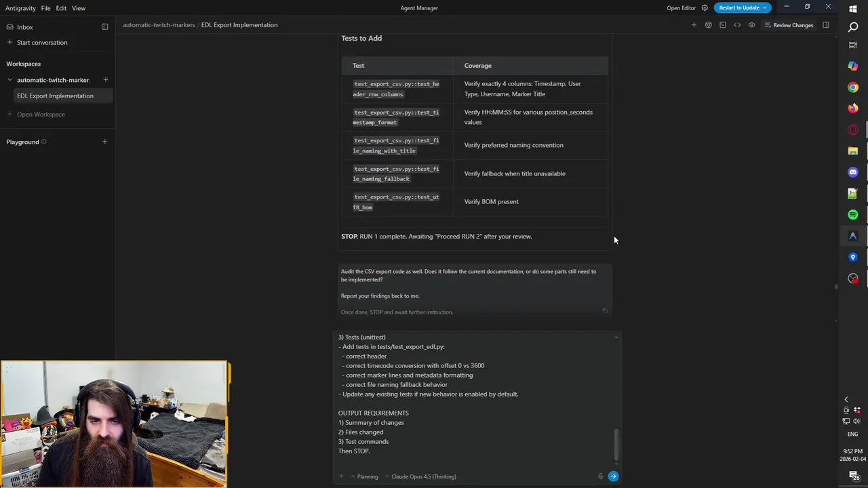Open the File menu
This screenshot has width=868, height=488.
(45, 8)
